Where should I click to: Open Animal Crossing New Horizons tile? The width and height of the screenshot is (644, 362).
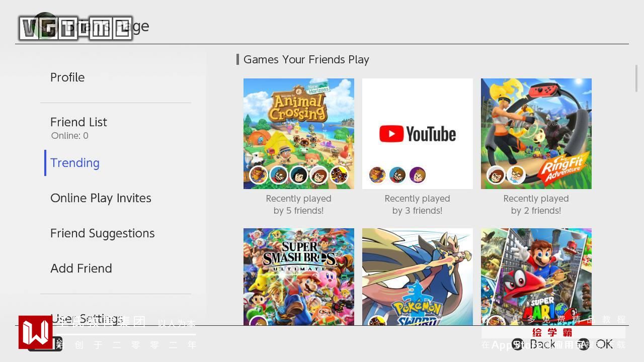point(299,134)
